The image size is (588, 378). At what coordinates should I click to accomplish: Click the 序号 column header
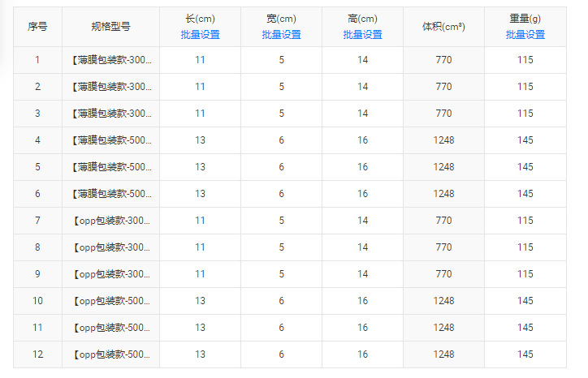37,27
